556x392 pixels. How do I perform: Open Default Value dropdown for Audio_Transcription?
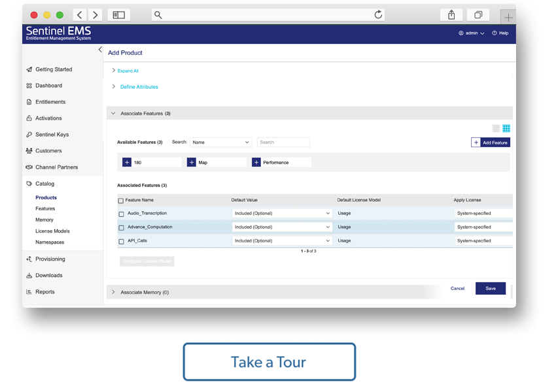[283, 213]
